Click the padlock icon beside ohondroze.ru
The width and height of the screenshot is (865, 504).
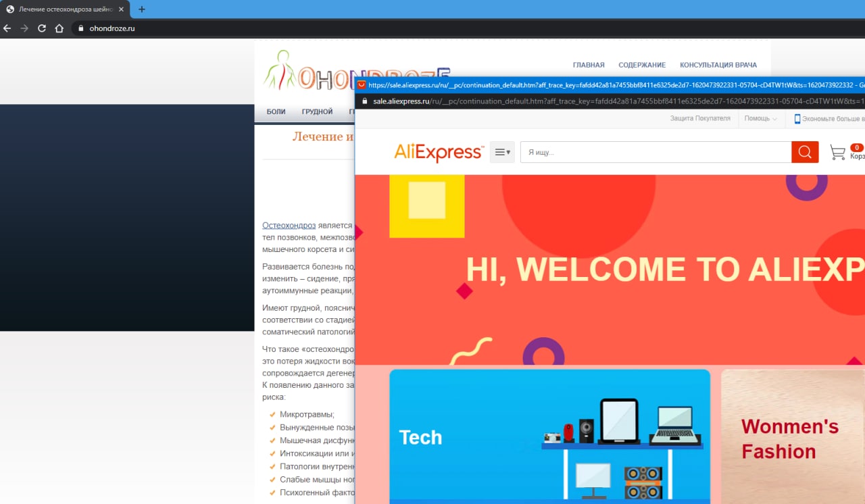click(80, 28)
